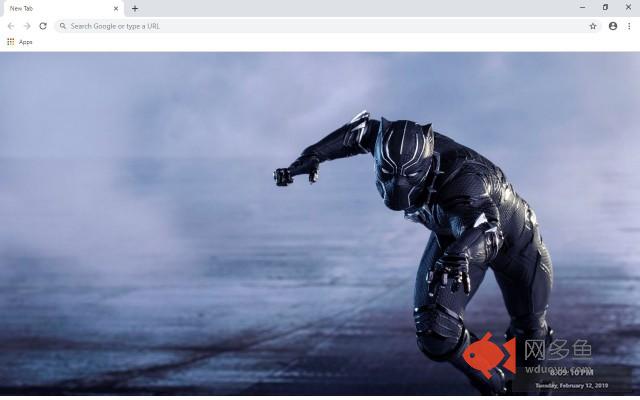640x400 pixels.
Task: Focus the Search Google or type a URL field
Action: coord(327,26)
